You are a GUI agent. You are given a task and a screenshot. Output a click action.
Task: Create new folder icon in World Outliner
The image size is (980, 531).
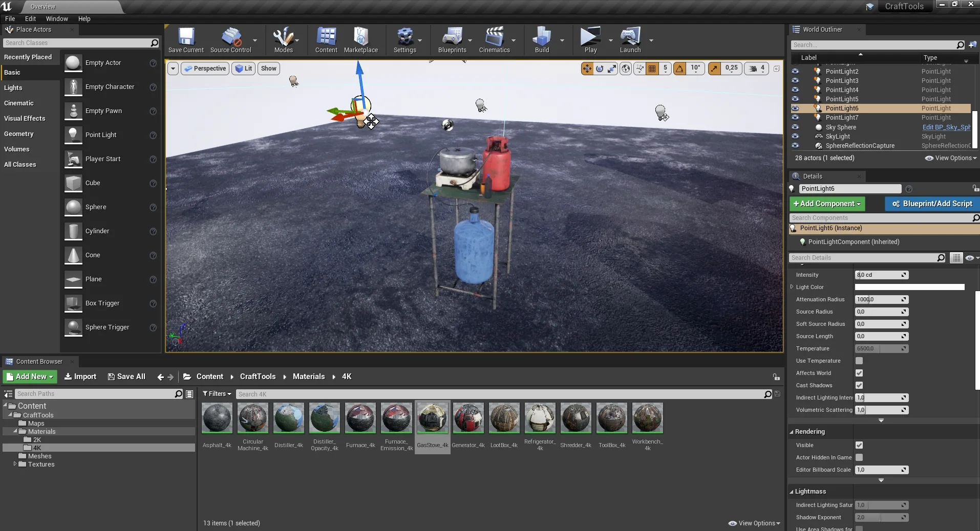coord(972,45)
